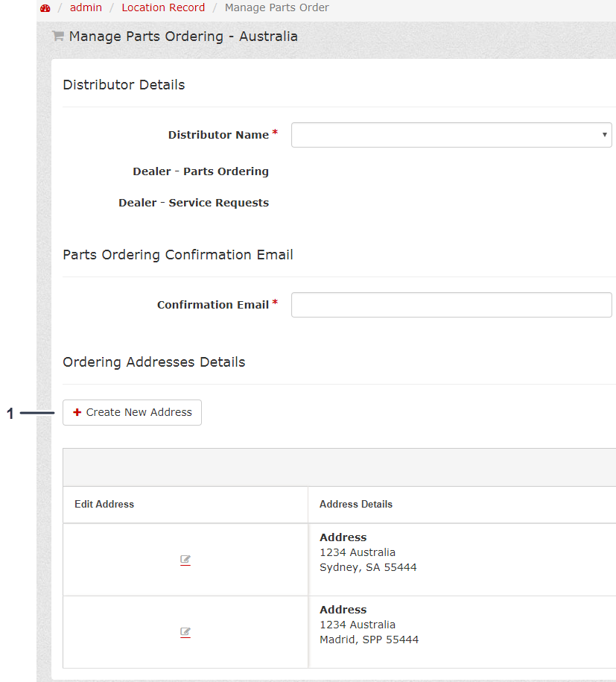Click the Dealer - Service Requests label

tap(194, 203)
